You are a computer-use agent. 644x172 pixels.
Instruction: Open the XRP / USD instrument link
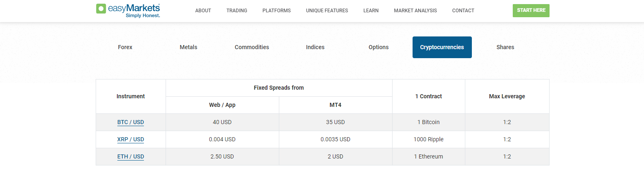click(x=130, y=139)
